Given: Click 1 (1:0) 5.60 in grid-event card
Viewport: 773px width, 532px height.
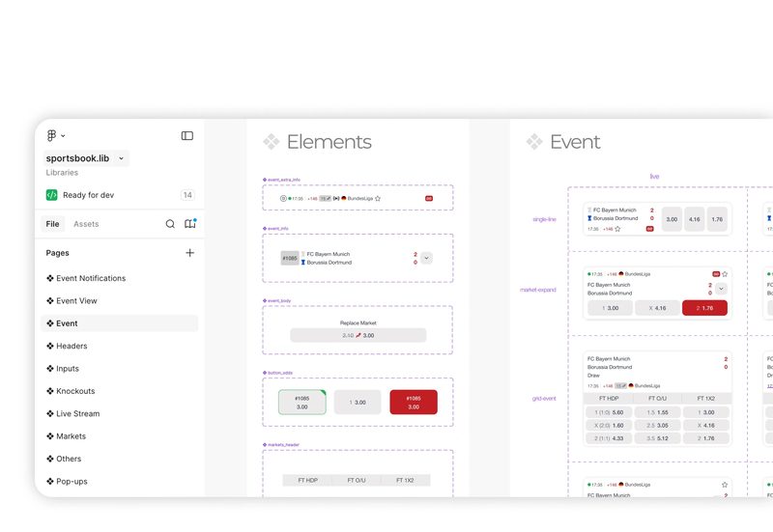Looking at the screenshot, I should 609,412.
